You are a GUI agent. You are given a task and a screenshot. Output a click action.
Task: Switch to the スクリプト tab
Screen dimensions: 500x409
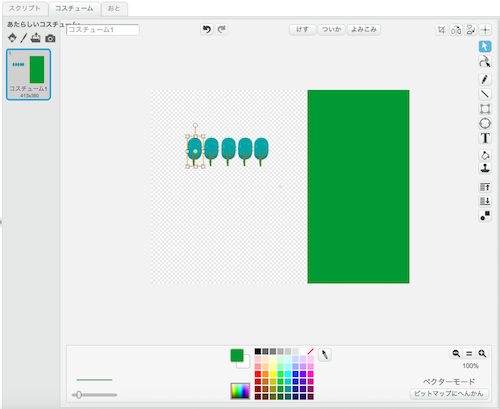coord(25,8)
